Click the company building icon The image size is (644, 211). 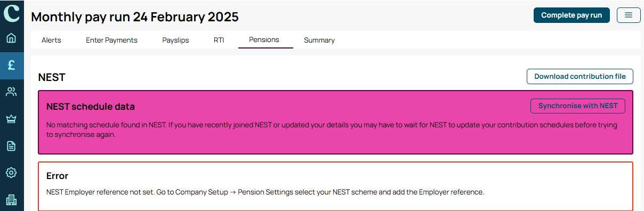point(11,200)
